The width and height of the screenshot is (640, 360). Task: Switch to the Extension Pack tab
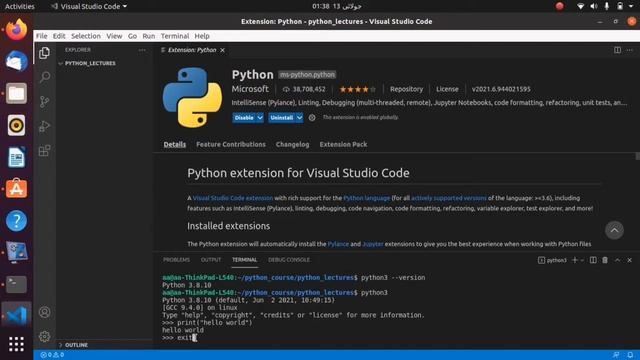tap(343, 144)
